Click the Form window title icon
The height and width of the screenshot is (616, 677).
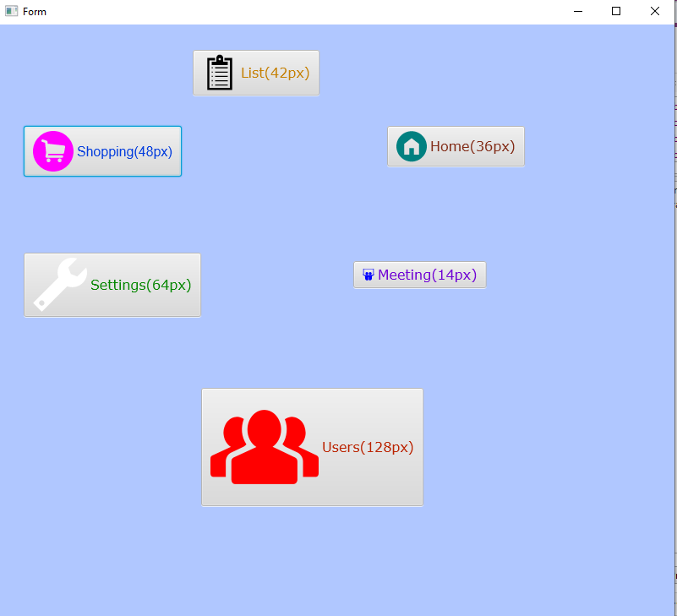pyautogui.click(x=11, y=11)
